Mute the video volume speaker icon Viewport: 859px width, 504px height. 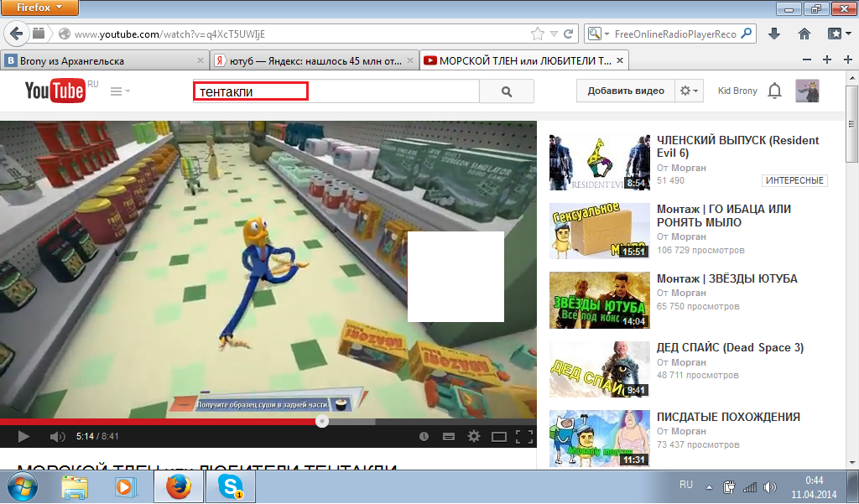pos(57,437)
